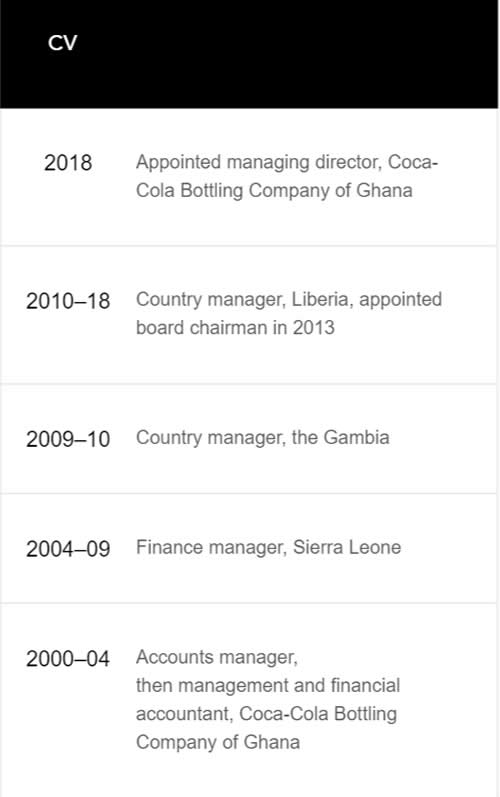Click 'Country manager, the Gambia' entry
Screen dimensions: 500x797
pyautogui.click(x=263, y=438)
